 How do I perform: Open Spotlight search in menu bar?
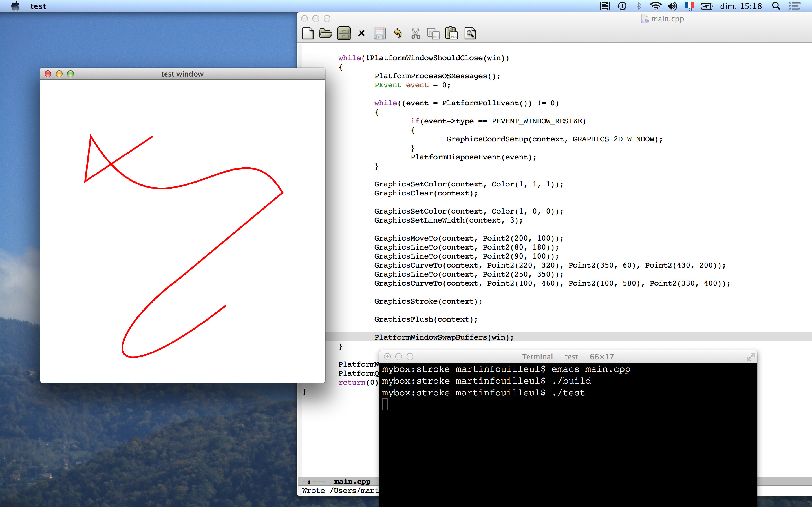776,6
